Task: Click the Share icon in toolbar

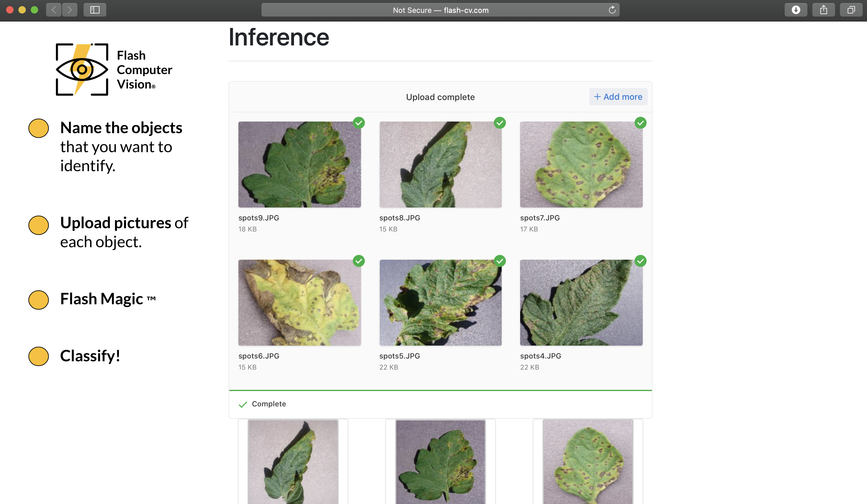Action: pos(823,10)
